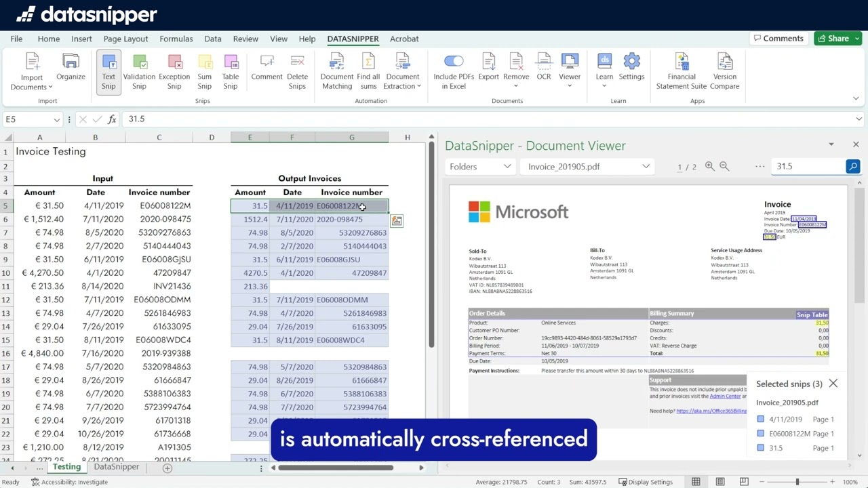This screenshot has width=868, height=488.
Task: Toggle the 4/11/2019 snip checkbox
Action: pyautogui.click(x=761, y=420)
